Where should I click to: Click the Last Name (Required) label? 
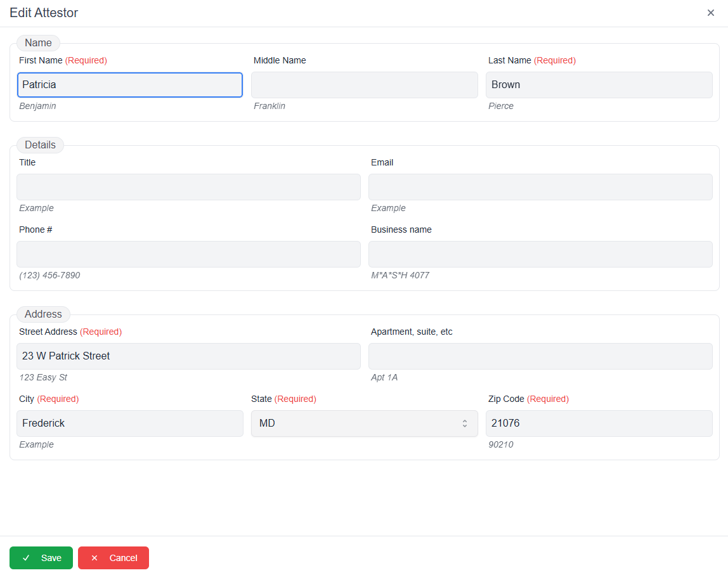[x=532, y=60]
